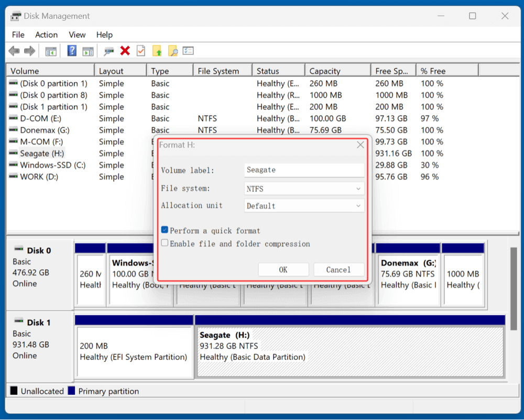524x420 pixels.
Task: Click the Show/Hide action pane toolbar icon
Action: click(x=88, y=51)
